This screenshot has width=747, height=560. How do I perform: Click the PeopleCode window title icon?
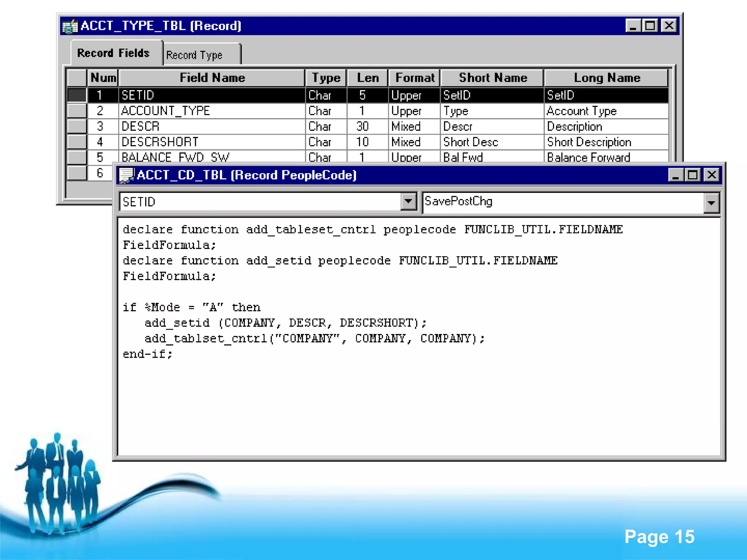point(126,175)
